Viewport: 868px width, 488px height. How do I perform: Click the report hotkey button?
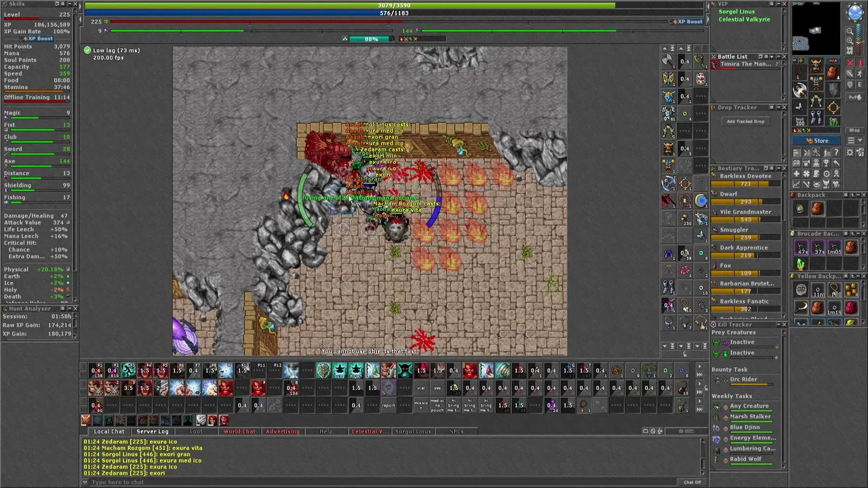click(x=389, y=405)
